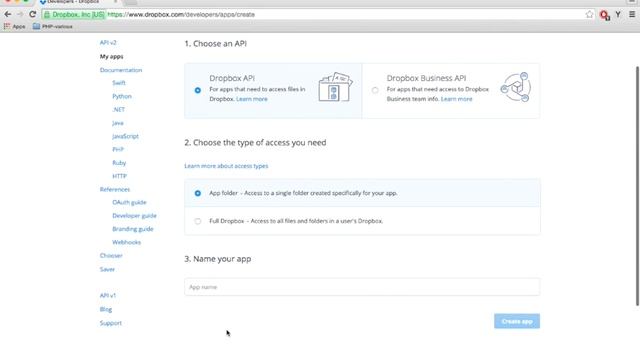Open References section in sidebar
The width and height of the screenshot is (640, 360).
pyautogui.click(x=115, y=189)
